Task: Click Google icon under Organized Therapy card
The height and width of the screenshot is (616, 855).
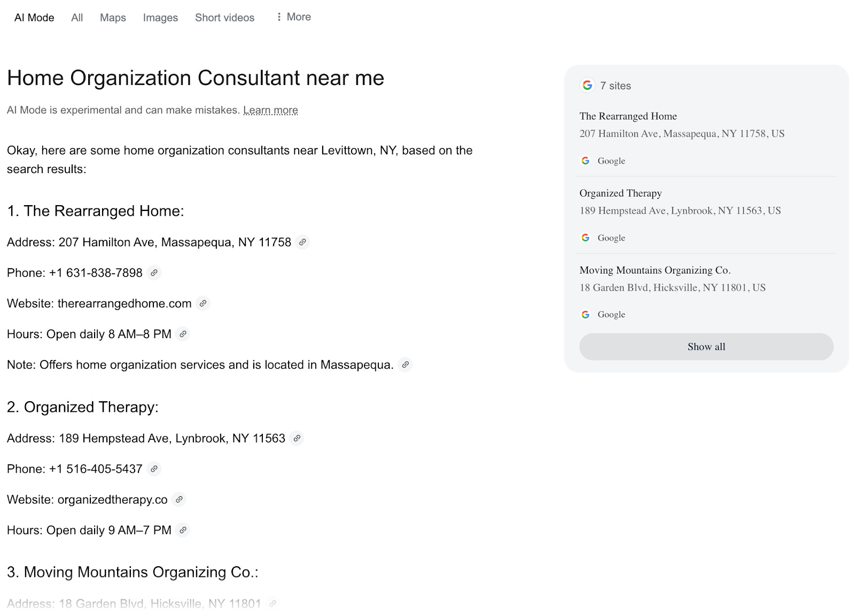Action: click(586, 238)
